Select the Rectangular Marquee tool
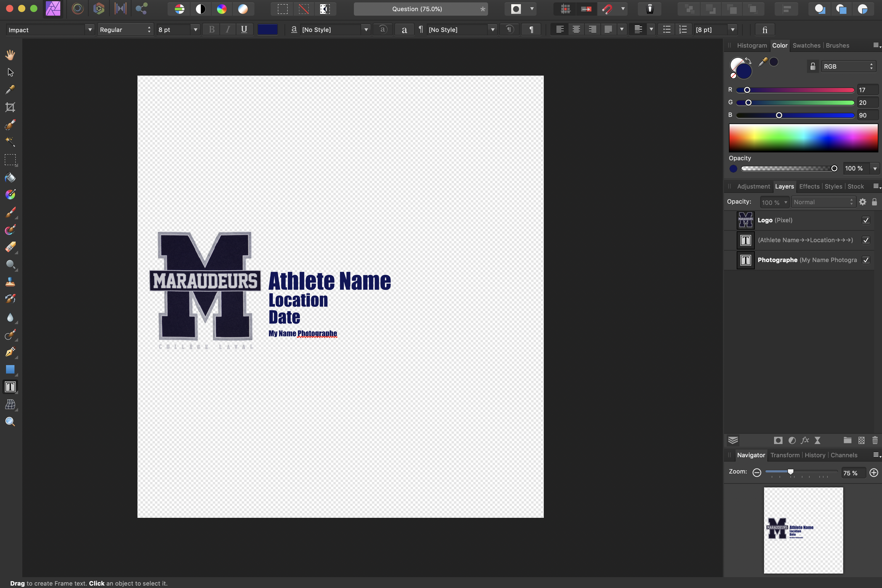The image size is (882, 588). (x=10, y=160)
